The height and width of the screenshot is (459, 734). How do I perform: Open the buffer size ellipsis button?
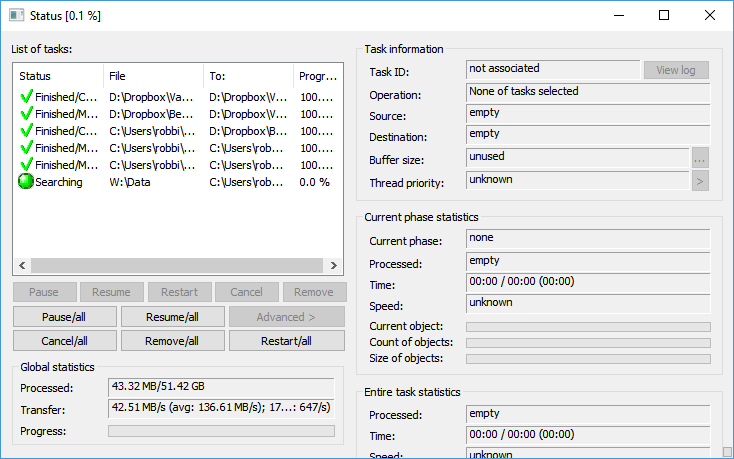tap(700, 158)
